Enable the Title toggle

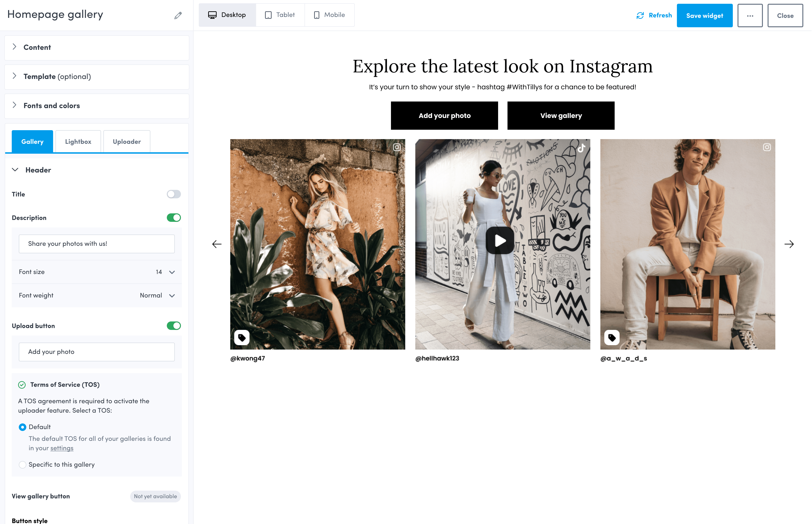coord(173,194)
